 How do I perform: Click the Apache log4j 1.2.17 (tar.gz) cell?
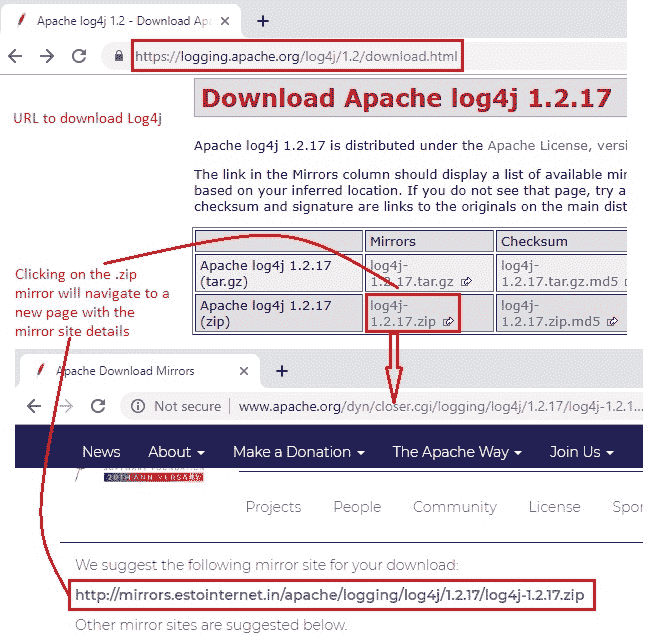(279, 273)
